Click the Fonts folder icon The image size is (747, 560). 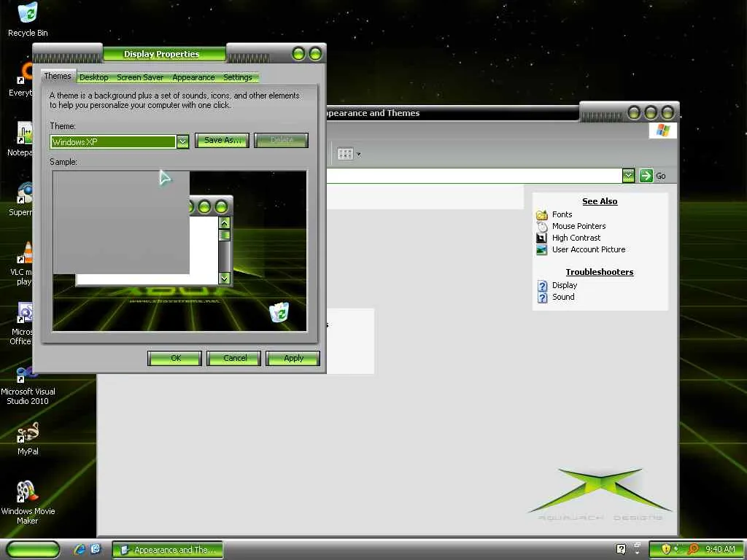542,215
